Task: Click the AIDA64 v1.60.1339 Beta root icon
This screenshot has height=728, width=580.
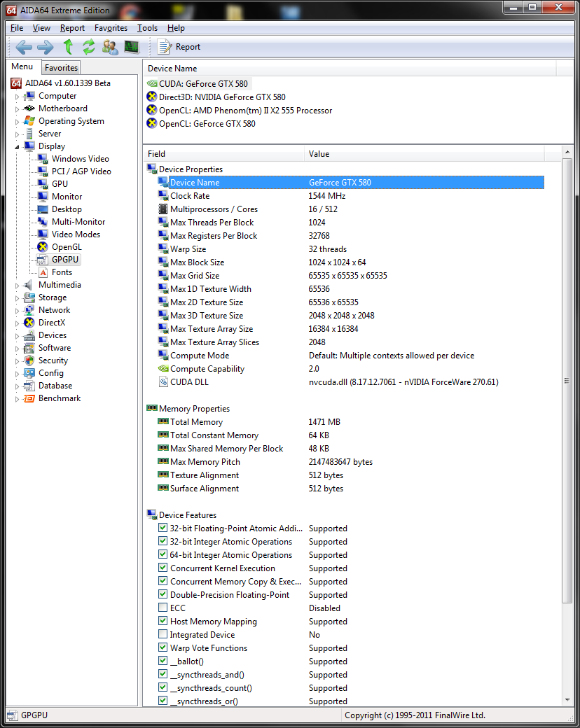Action: click(16, 83)
